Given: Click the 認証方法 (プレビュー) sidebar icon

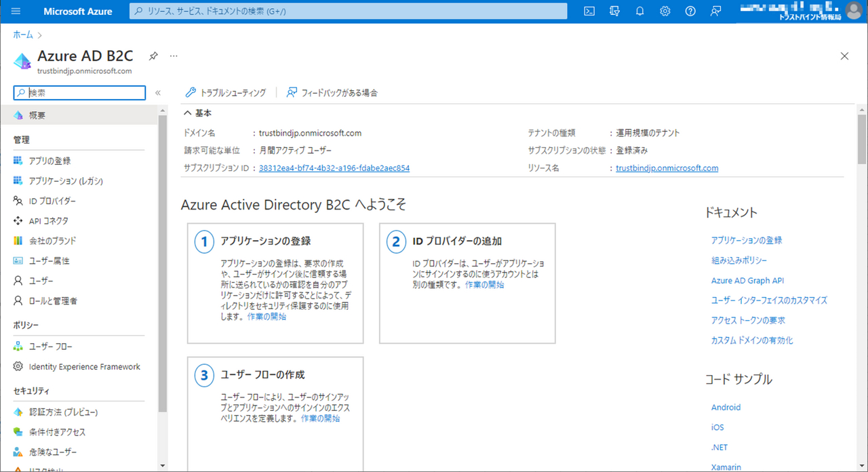Looking at the screenshot, I should [18, 412].
